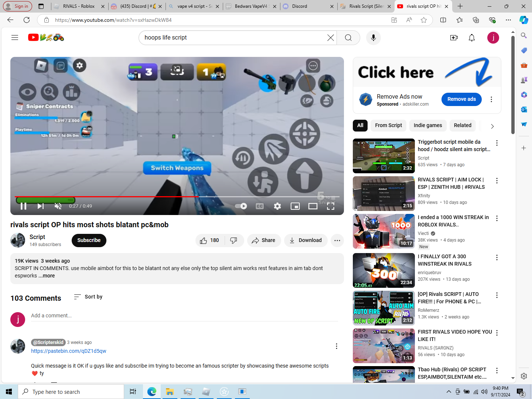Like the video with 180 likes
This screenshot has width=532, height=399.
tap(209, 241)
